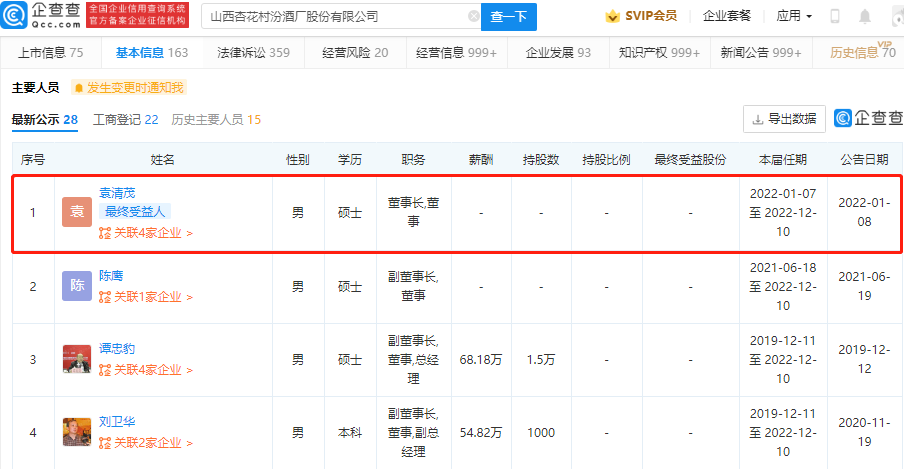The height and width of the screenshot is (469, 904).
Task: Select 历史主要人员 15 sub-tab
Action: click(216, 119)
